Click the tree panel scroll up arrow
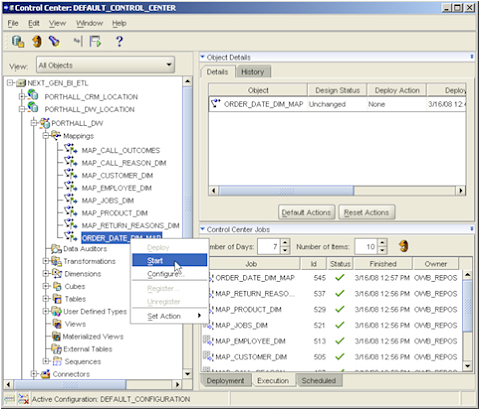Screen dimensions: 480x410 tap(188, 81)
